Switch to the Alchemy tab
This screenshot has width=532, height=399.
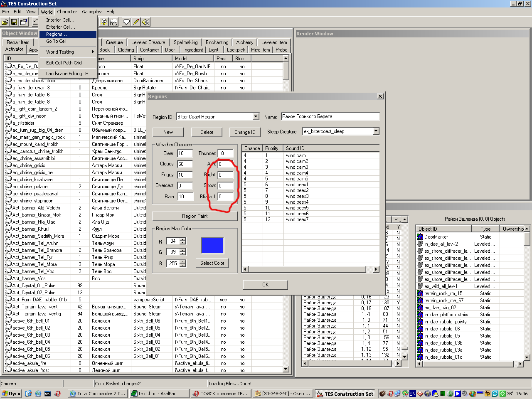pos(245,42)
